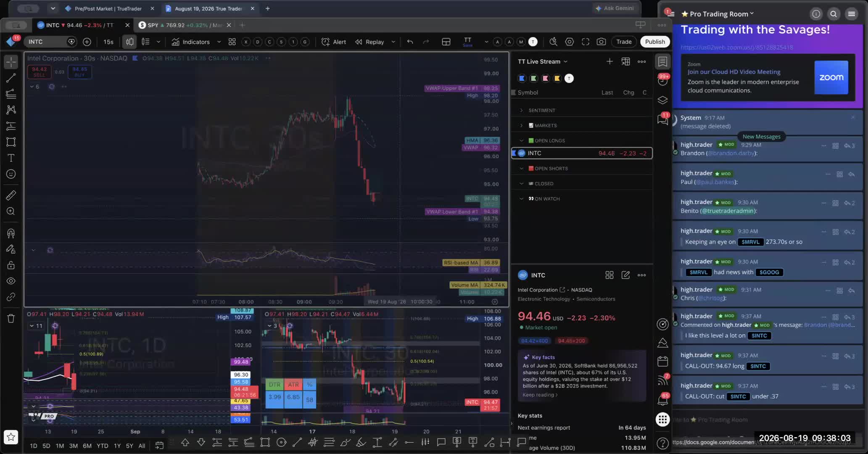Delete drawings with the trash icon
868x454 pixels.
[11, 318]
